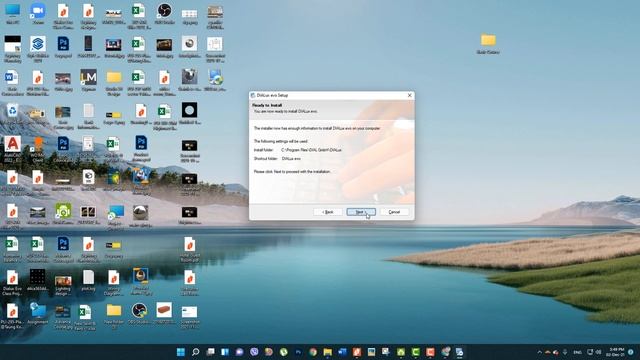Open Google Chrome from the taskbar

pos(313,352)
